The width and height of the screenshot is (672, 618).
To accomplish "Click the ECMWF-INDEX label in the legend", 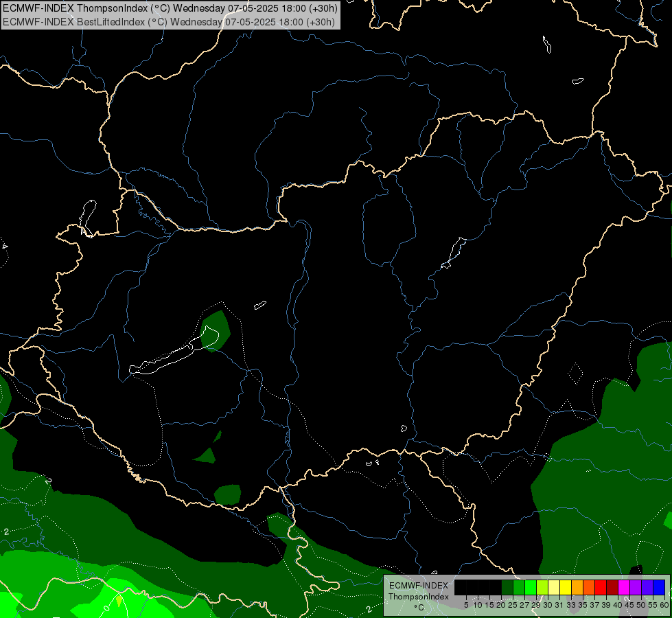I will tap(418, 586).
